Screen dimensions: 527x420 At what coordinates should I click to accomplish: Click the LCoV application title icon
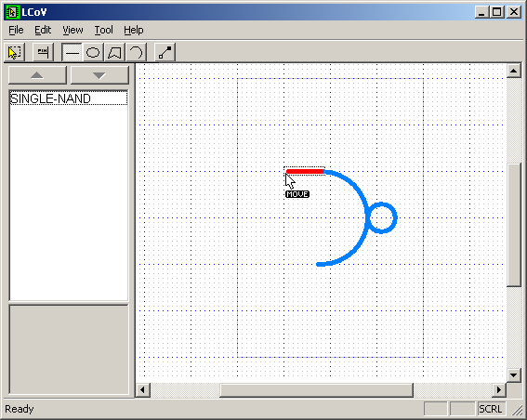click(x=12, y=12)
